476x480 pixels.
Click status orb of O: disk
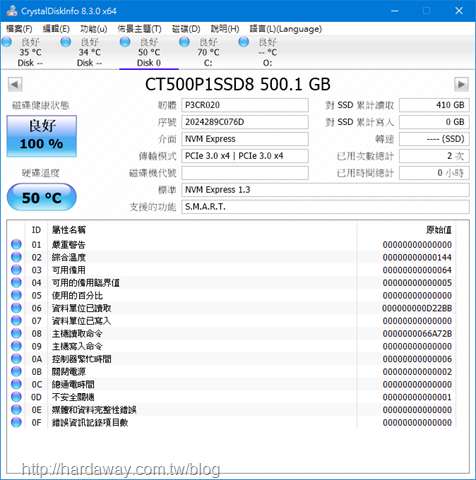[244, 42]
